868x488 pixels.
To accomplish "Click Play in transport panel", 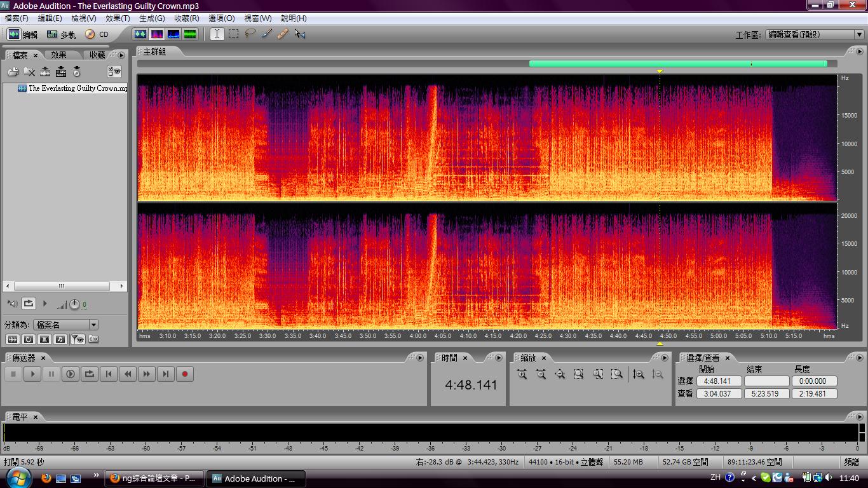I will point(32,374).
